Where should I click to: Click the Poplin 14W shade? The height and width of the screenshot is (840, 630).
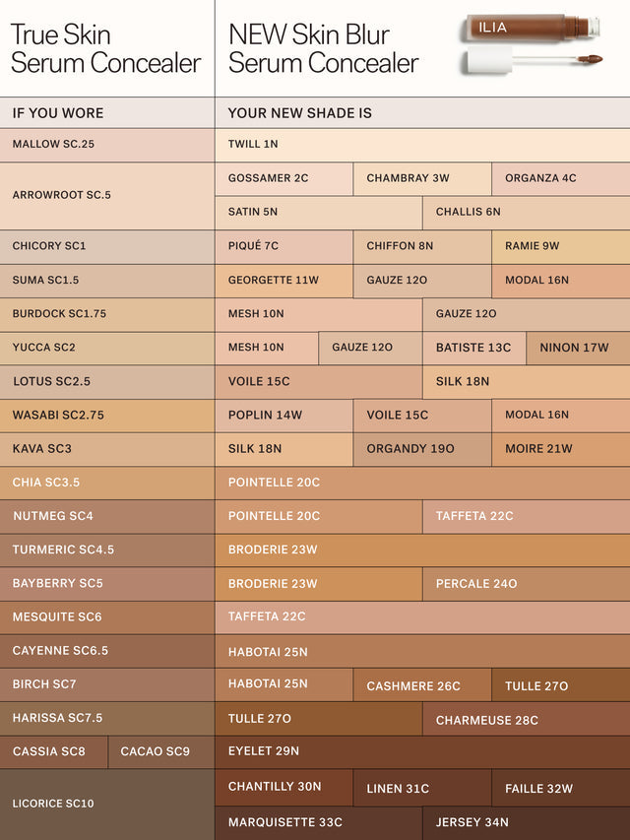pyautogui.click(x=283, y=416)
